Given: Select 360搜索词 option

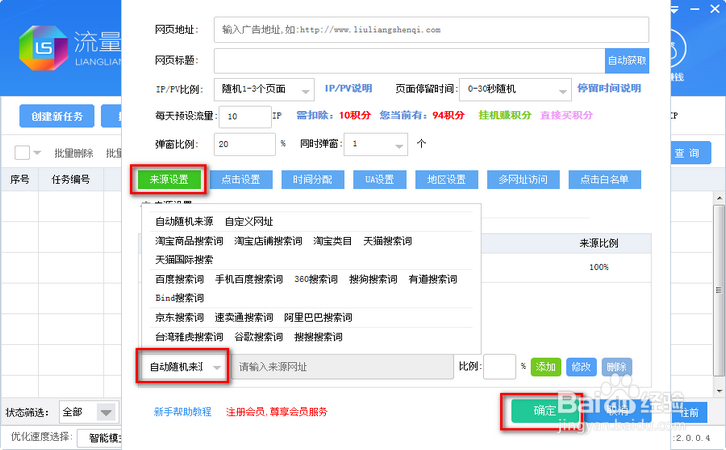Looking at the screenshot, I should [x=316, y=279].
